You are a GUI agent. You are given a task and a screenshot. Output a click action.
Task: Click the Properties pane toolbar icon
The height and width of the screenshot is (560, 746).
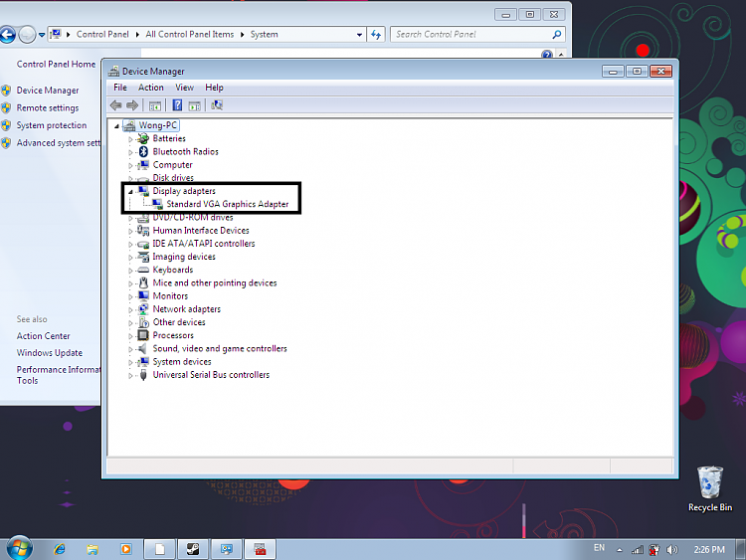(194, 105)
